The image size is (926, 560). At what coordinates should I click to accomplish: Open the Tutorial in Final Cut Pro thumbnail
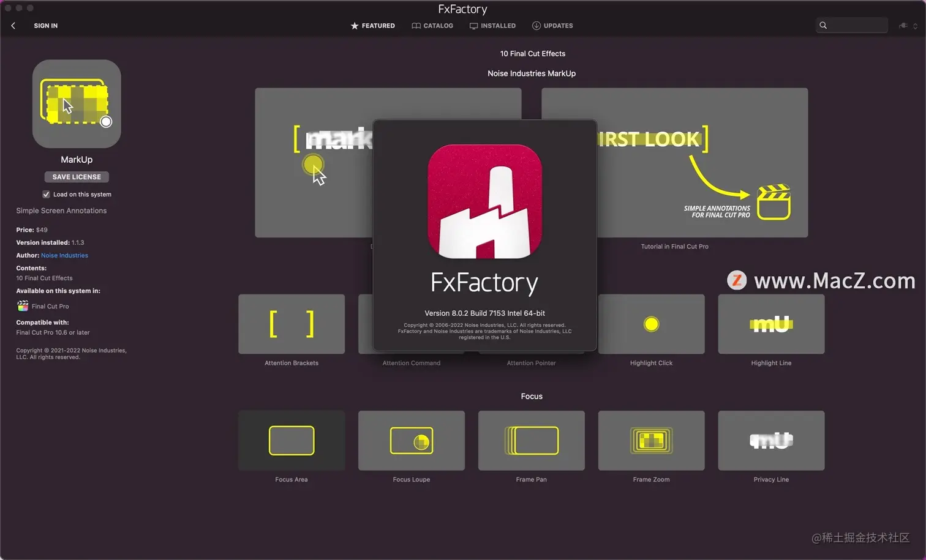click(x=702, y=162)
